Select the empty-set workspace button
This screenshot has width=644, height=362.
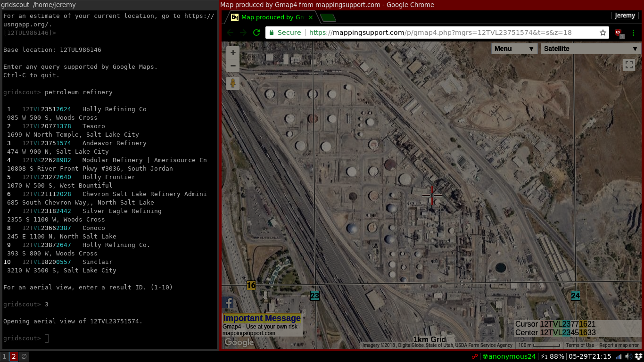pos(24,357)
